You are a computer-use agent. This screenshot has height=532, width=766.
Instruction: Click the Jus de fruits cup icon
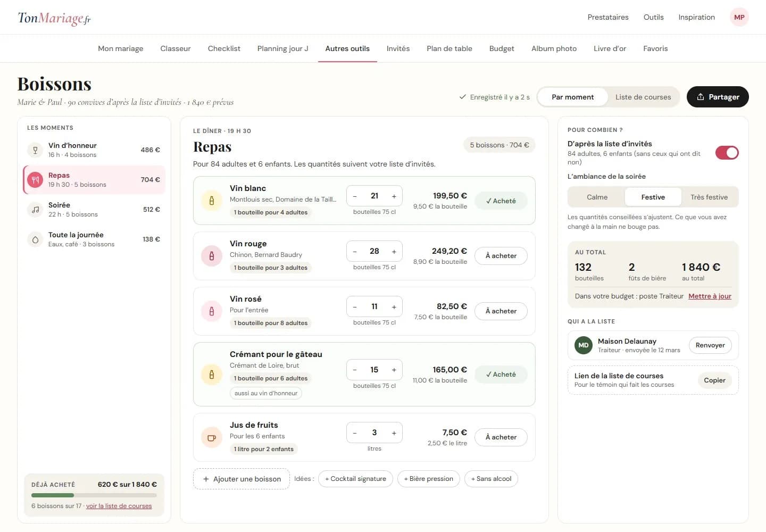tap(212, 438)
